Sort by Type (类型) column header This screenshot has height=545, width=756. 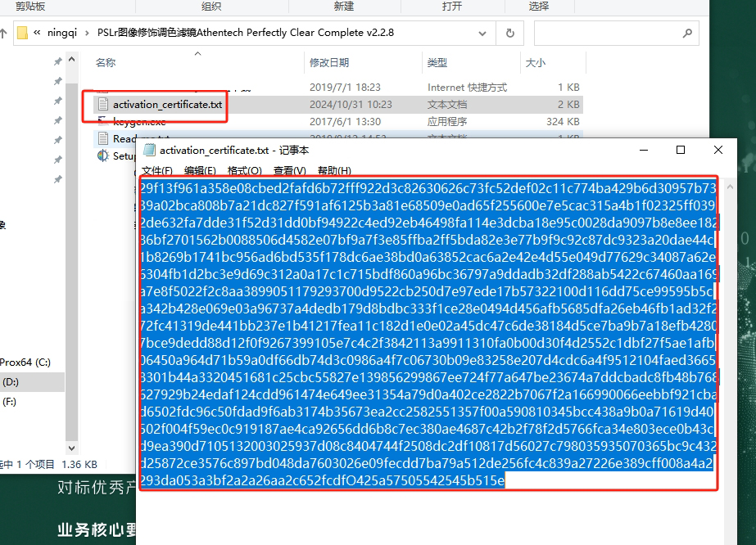(x=437, y=63)
